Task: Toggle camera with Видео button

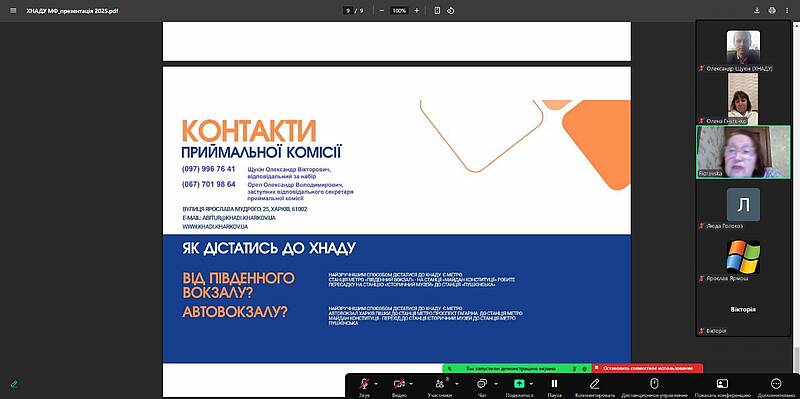Action: 399,387
